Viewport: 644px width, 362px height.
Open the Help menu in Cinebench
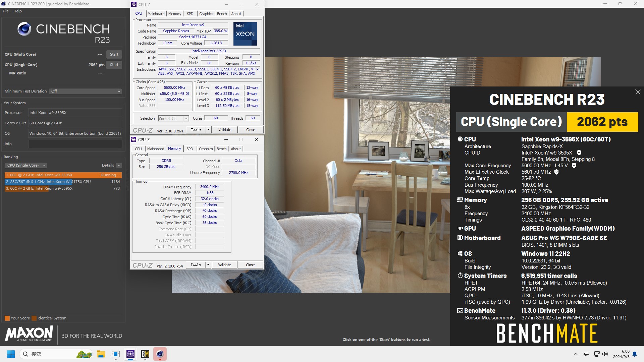17,11
